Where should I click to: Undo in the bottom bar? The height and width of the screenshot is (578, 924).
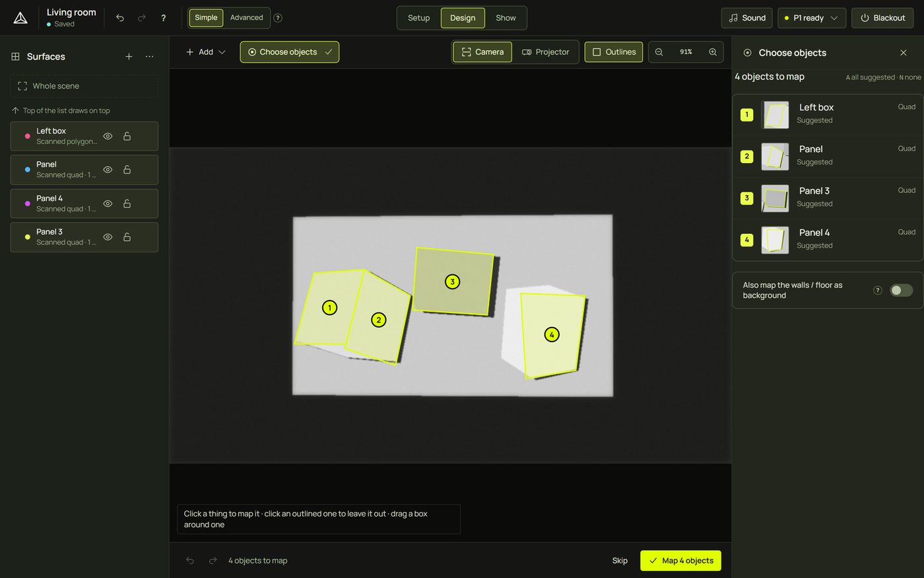click(x=190, y=560)
